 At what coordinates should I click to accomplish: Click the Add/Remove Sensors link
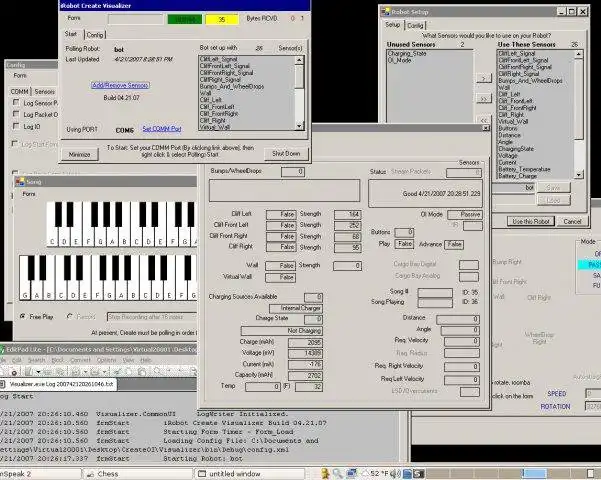[120, 85]
